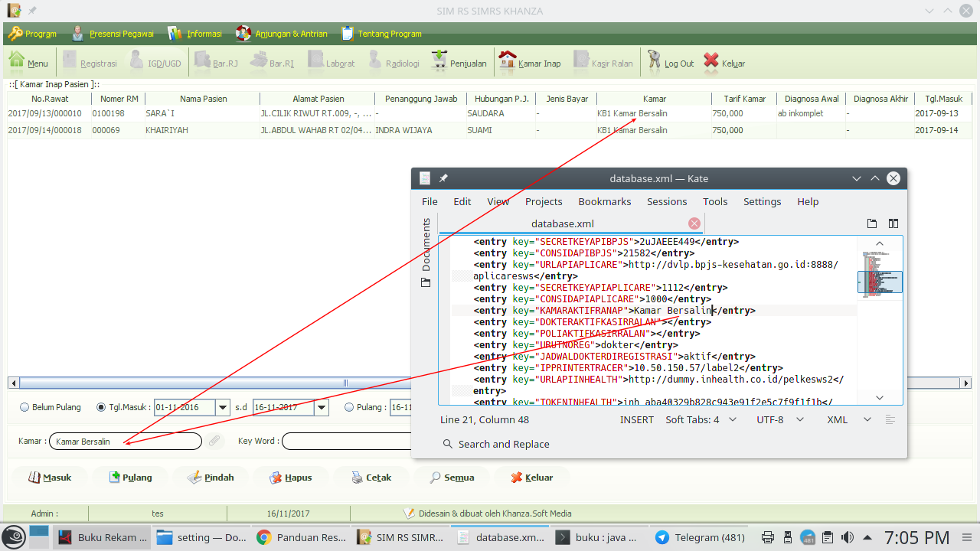980x551 pixels.
Task: Click the printer icon in system tray
Action: 768,537
